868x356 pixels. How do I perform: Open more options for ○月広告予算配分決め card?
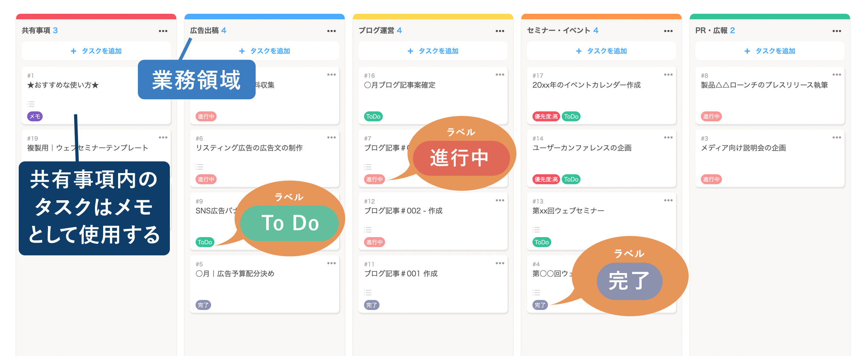pos(332,264)
